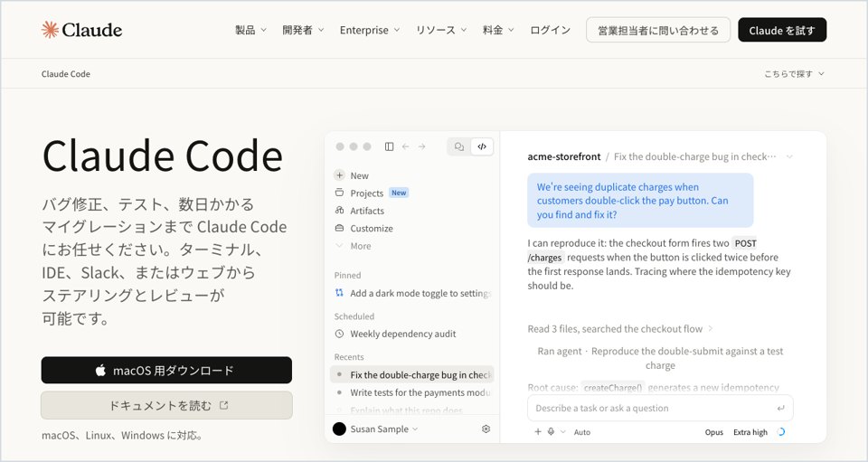
Task: Open the Enterprise dropdown menu
Action: [369, 30]
